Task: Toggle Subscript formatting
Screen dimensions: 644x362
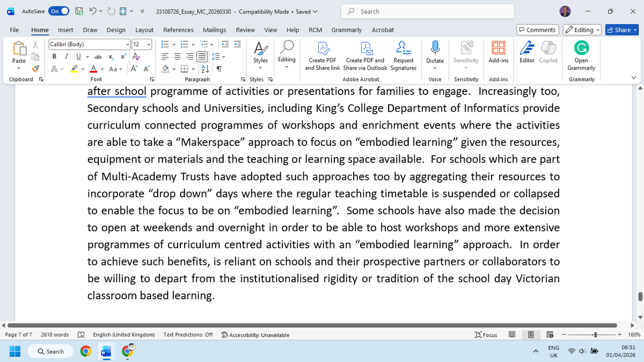Action: [x=111, y=56]
